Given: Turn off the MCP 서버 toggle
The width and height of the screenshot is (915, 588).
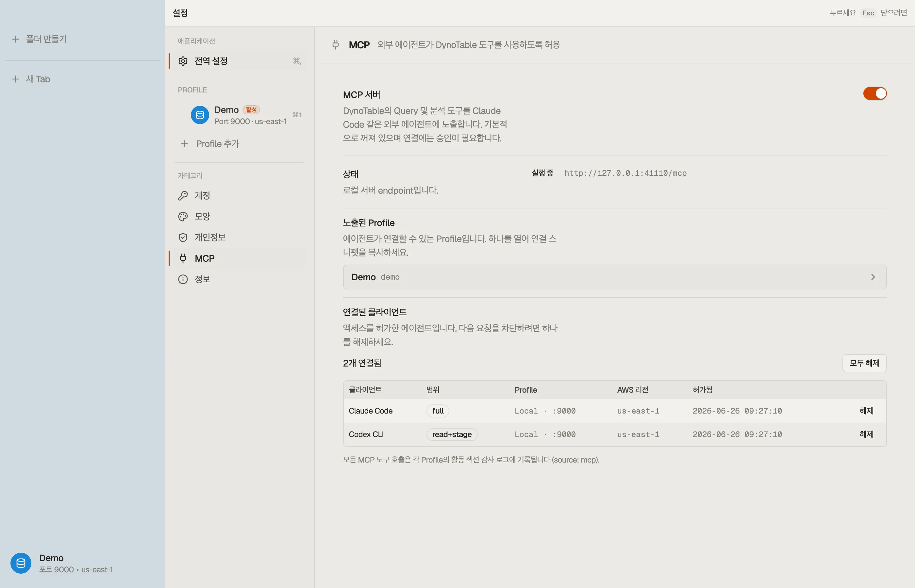Looking at the screenshot, I should [874, 93].
